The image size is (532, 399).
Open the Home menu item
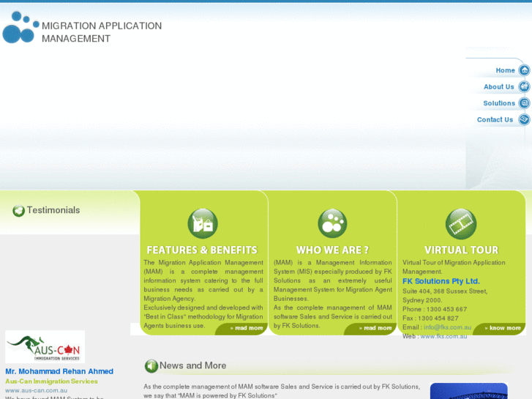[505, 70]
